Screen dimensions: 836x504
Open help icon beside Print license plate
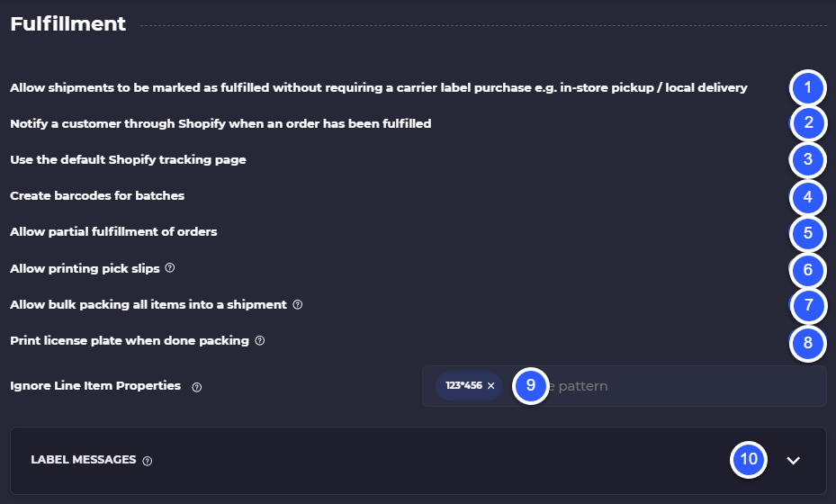click(x=260, y=340)
